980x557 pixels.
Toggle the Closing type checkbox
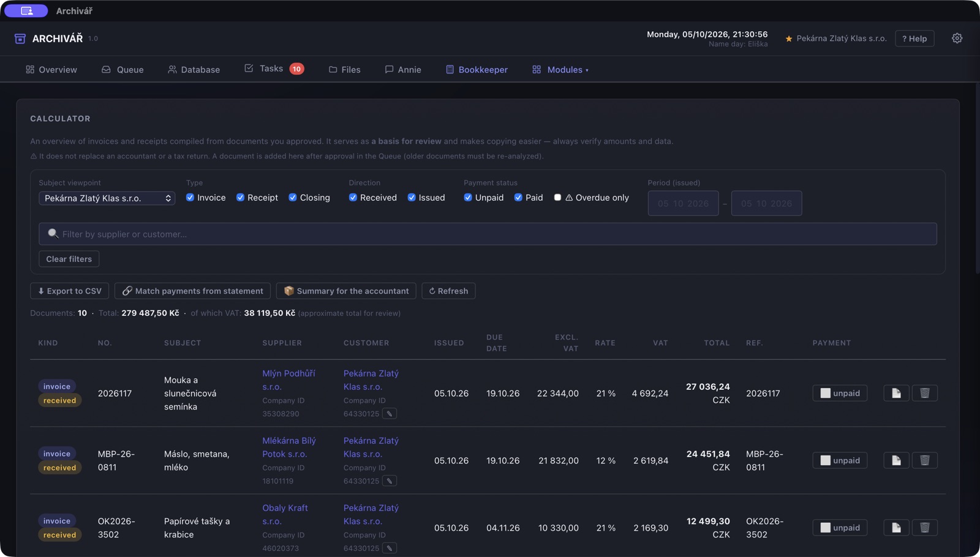(293, 198)
